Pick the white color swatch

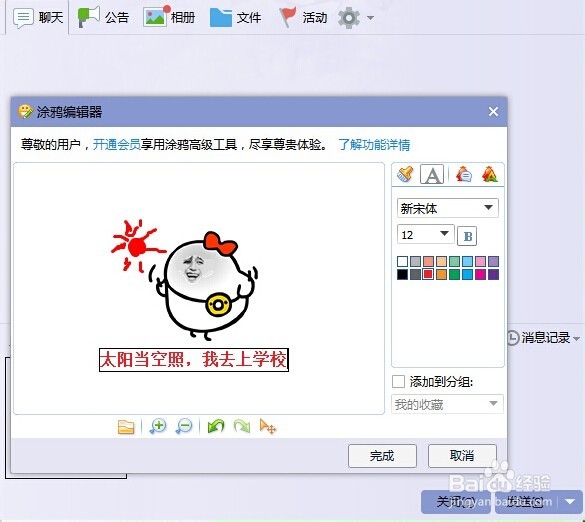coord(402,261)
